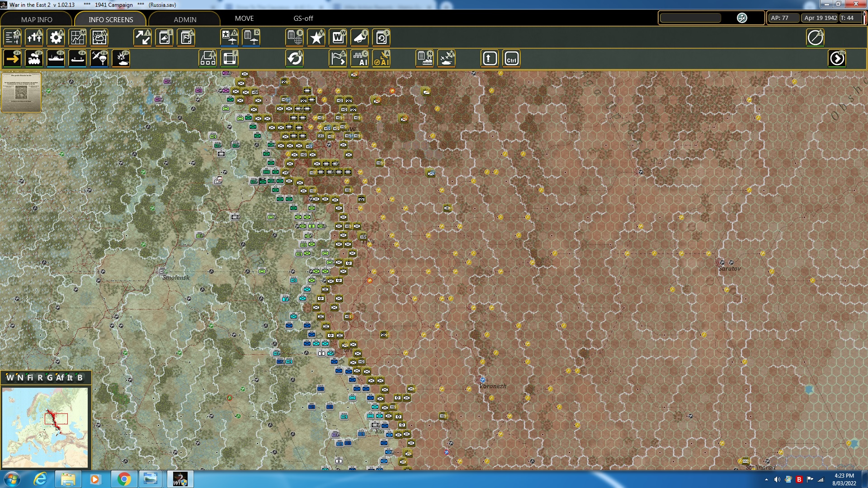Screen dimensions: 868x488
Task: Click the GS-off ground support toggle
Action: tap(303, 19)
